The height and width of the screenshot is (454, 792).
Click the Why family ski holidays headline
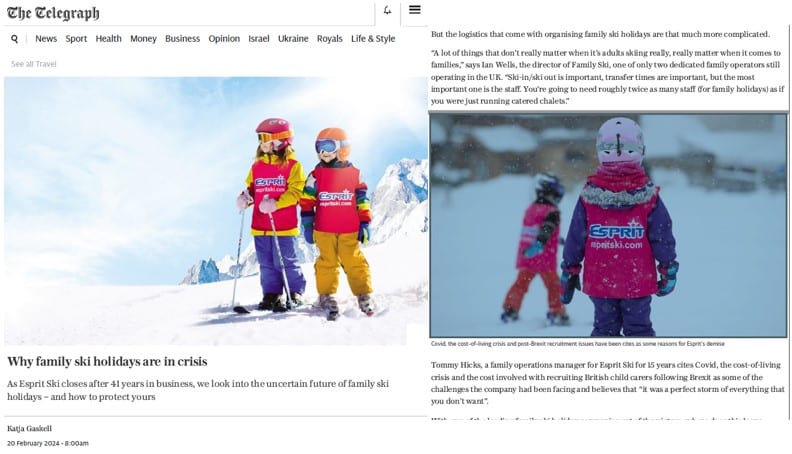(x=107, y=361)
